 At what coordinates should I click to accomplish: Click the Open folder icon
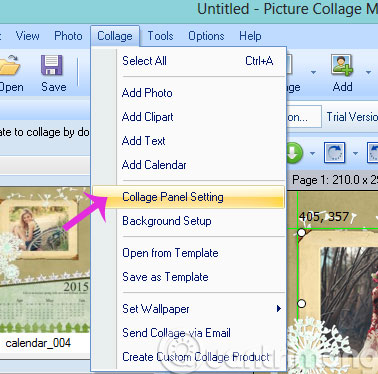[9, 65]
